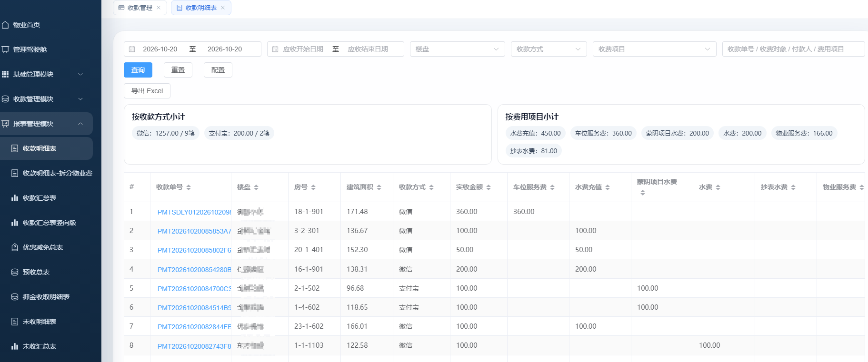Click the 优惠减免总表 clipboard icon
Screen dimensions: 868x362
pos(15,247)
